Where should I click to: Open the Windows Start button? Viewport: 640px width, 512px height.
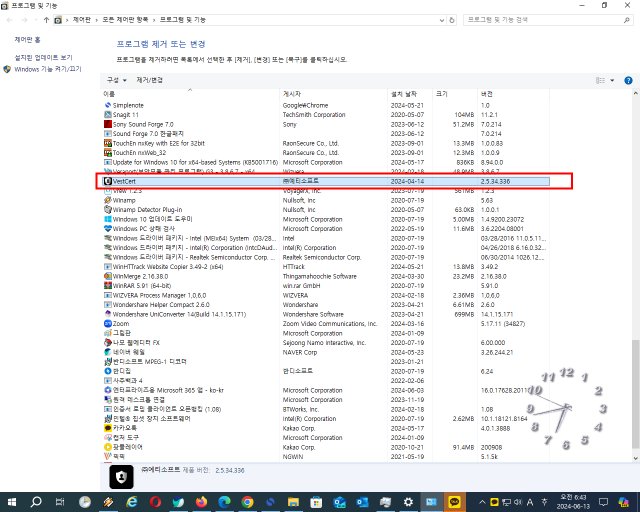pos(12,502)
